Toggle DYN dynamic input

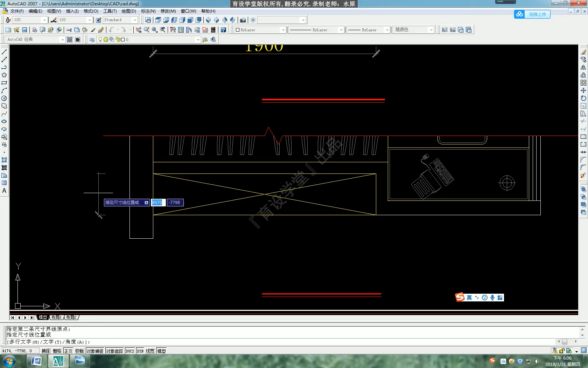(140, 351)
